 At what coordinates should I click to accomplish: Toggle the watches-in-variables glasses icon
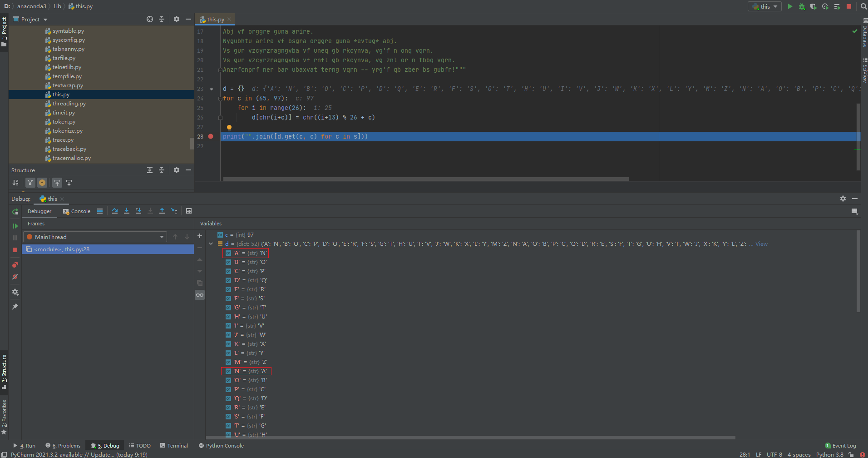pyautogui.click(x=200, y=295)
